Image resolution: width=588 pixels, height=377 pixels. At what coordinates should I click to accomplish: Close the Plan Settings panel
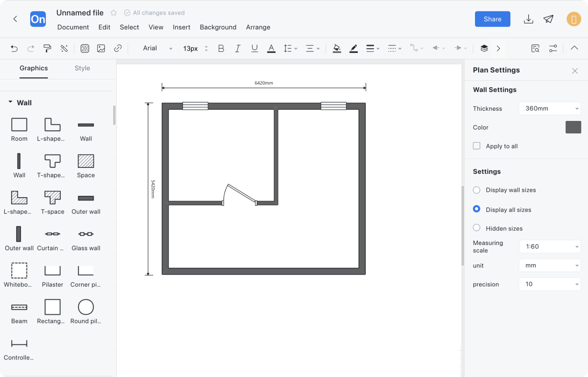[575, 71]
